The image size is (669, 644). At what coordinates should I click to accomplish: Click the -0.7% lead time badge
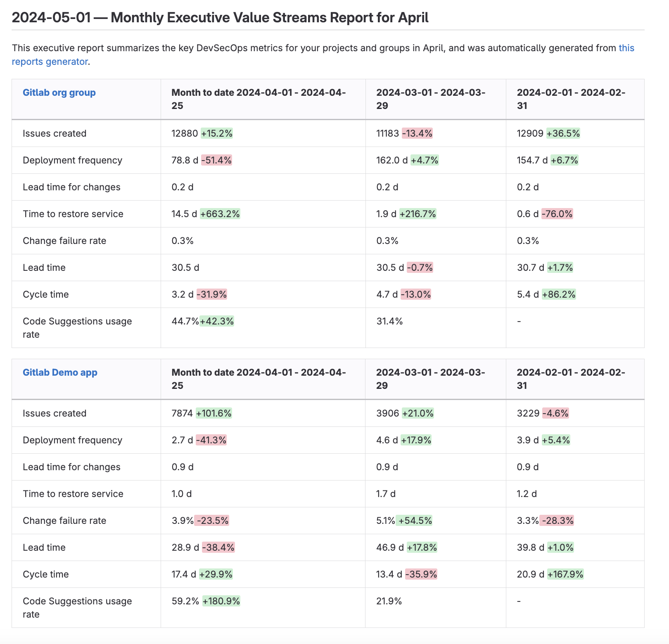click(420, 268)
